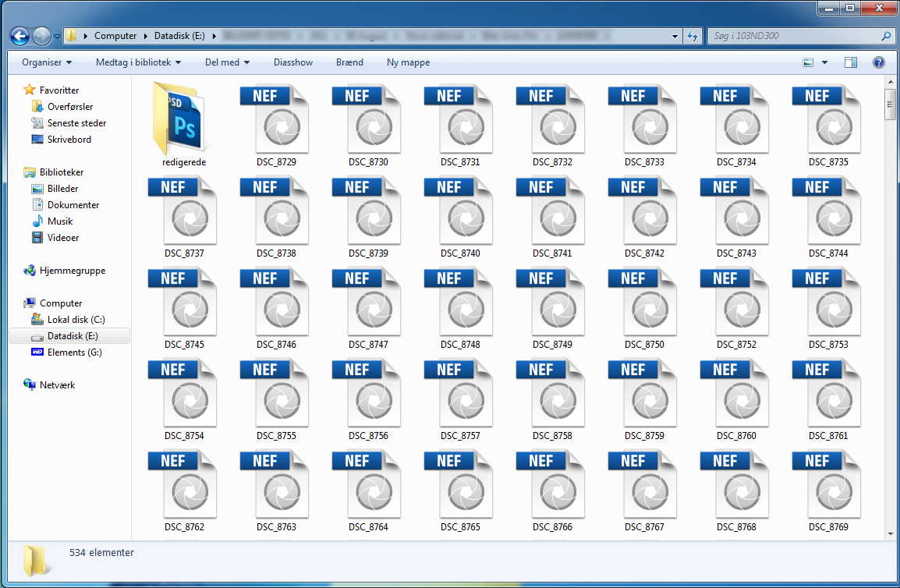The image size is (900, 588).
Task: Toggle the preview pane button
Action: coord(851,62)
